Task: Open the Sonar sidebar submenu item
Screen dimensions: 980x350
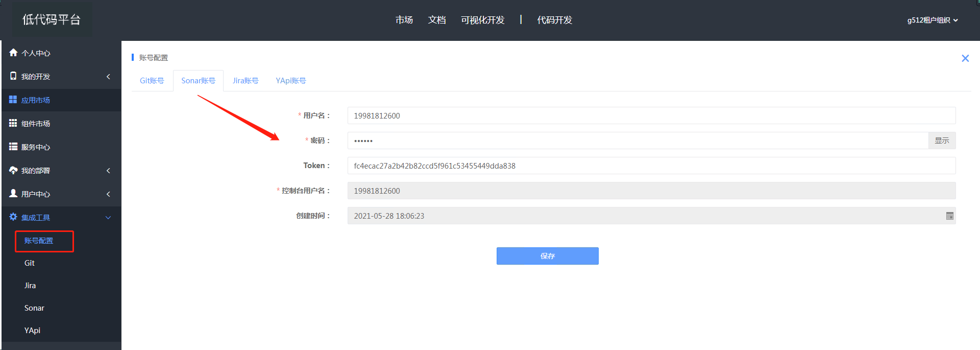Action: click(x=34, y=308)
